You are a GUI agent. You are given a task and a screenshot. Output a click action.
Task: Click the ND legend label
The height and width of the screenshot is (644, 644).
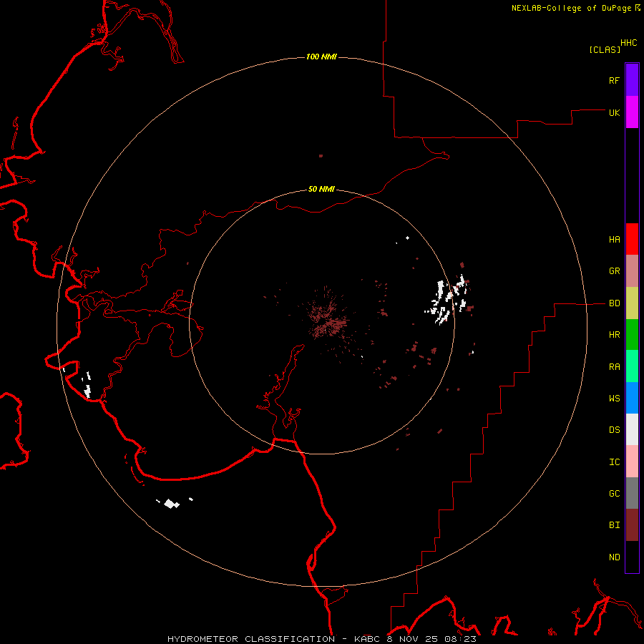(x=614, y=557)
